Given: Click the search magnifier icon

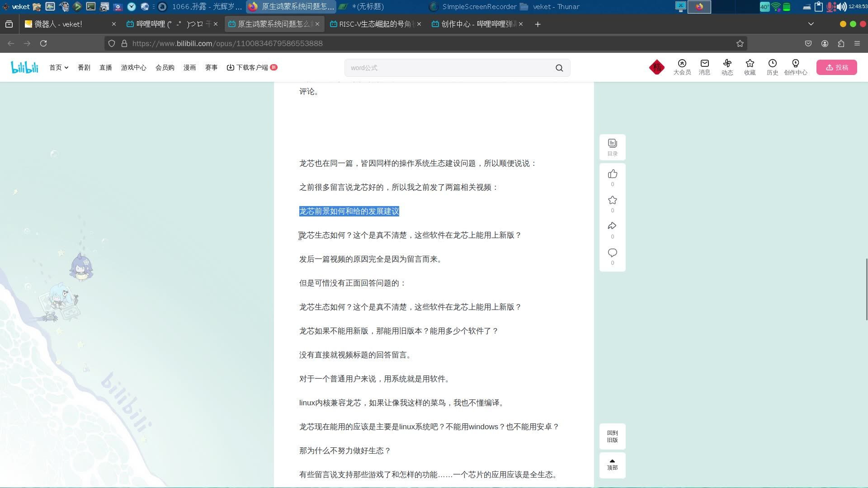Looking at the screenshot, I should 559,68.
